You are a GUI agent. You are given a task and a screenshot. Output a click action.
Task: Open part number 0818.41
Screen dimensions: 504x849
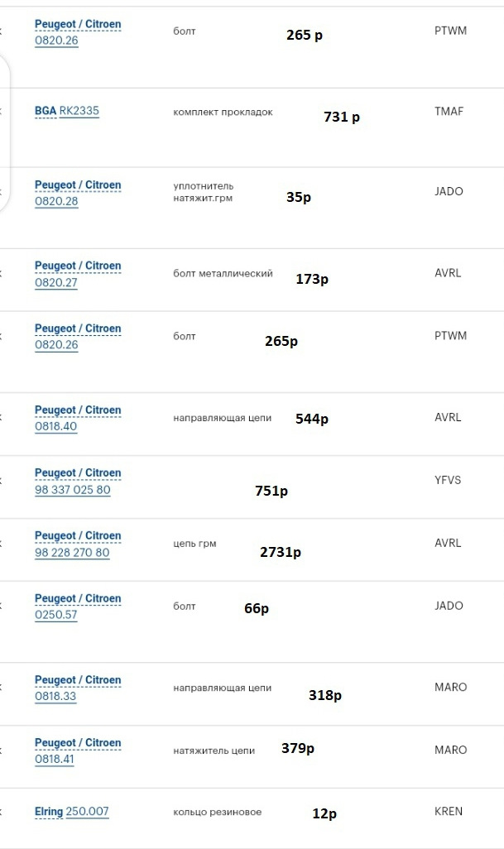[x=55, y=759]
